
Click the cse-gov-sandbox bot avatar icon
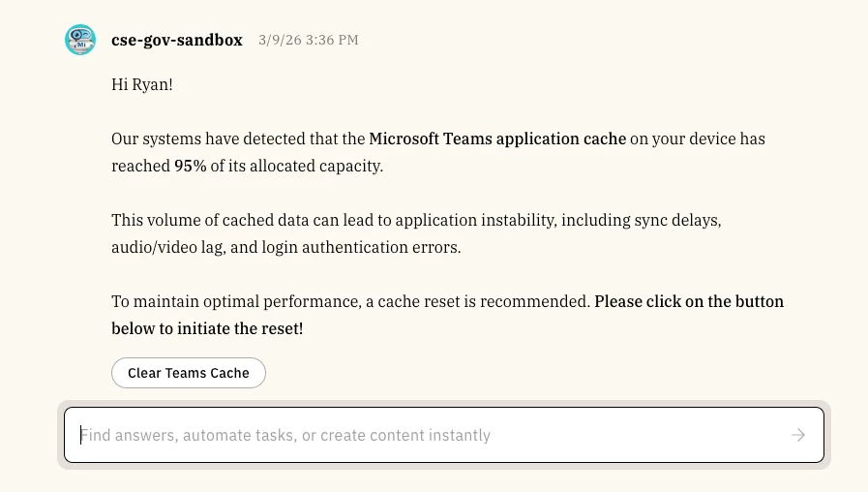coord(80,40)
